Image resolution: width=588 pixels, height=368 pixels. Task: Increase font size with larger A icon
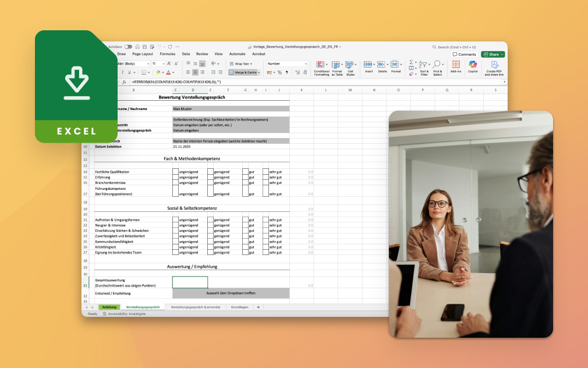(169, 64)
